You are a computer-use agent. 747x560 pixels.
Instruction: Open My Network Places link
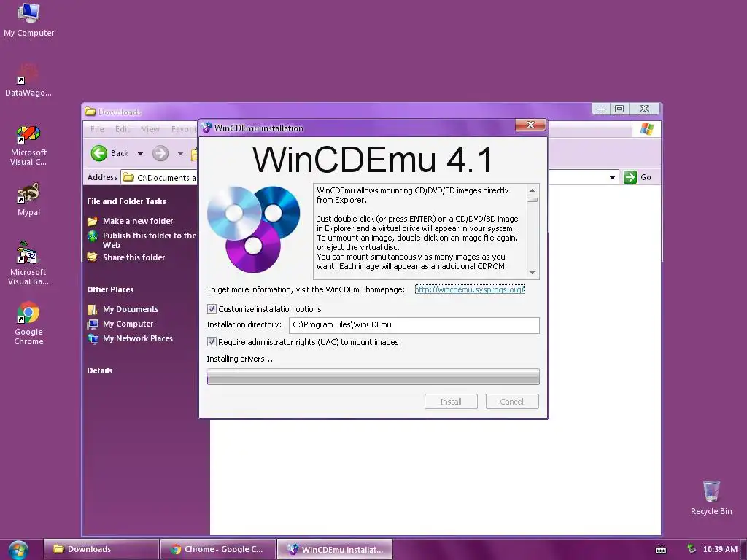pos(138,338)
